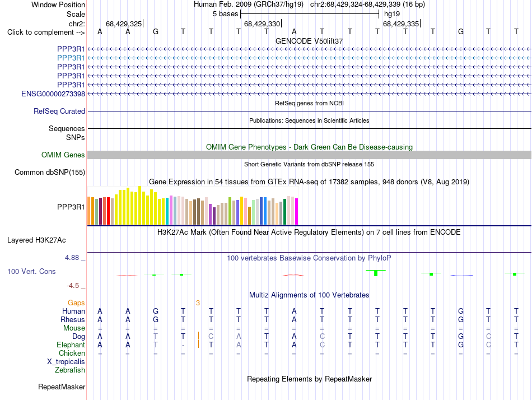The height and width of the screenshot is (400, 532).
Task: Open 'Multiz Alignments of 100 Vertebrates' title
Action: point(309,295)
